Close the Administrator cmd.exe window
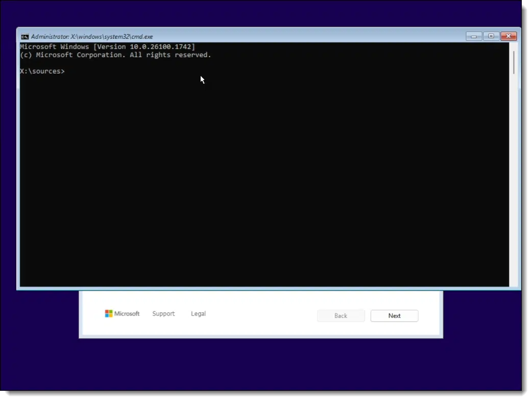 click(x=509, y=36)
